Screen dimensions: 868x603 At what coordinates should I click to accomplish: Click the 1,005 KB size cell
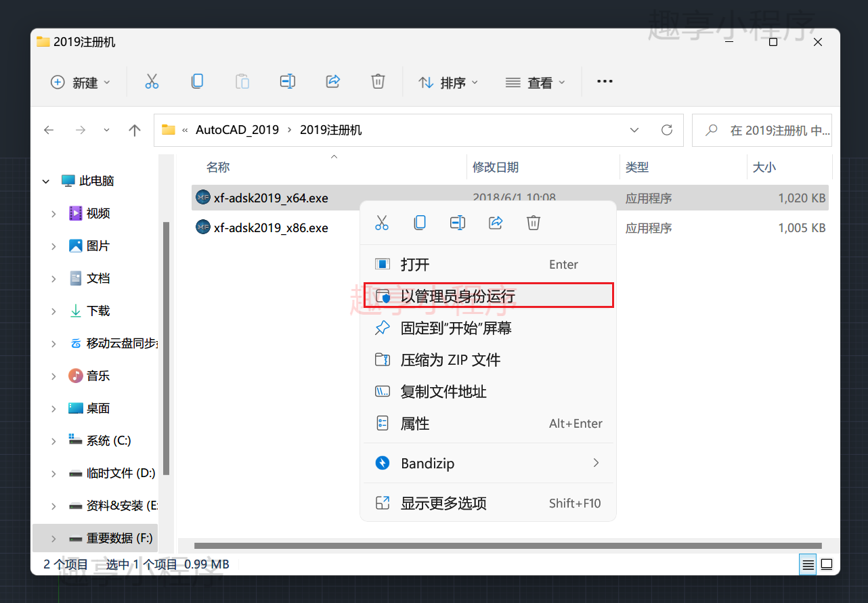tap(802, 228)
